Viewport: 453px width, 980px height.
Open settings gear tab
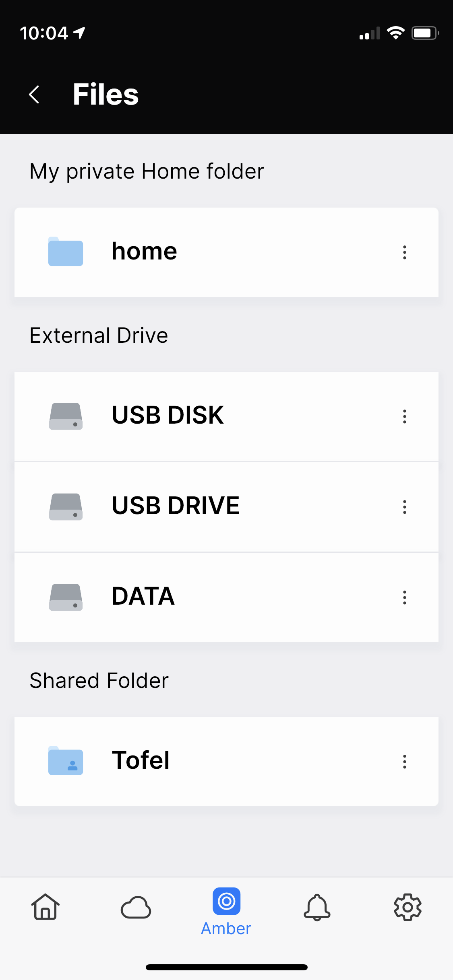click(407, 907)
